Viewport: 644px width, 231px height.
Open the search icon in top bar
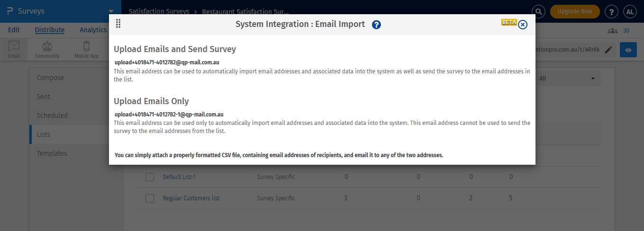[538, 11]
